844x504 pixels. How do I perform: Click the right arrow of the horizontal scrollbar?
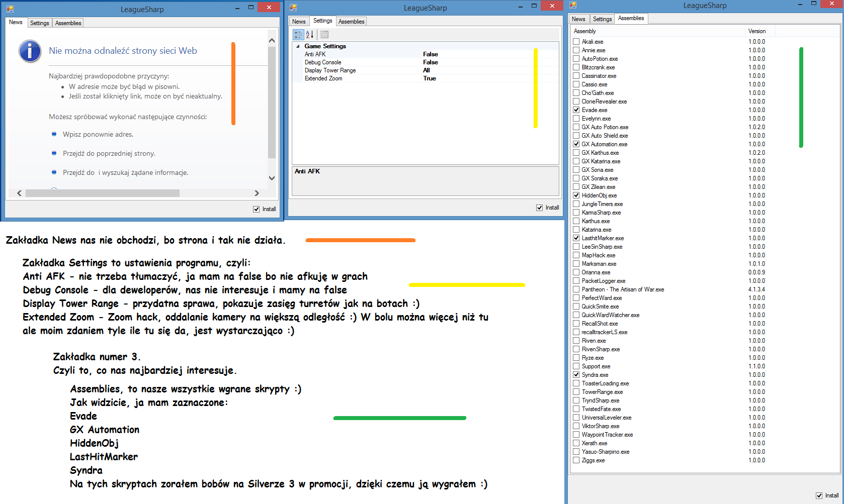[257, 193]
